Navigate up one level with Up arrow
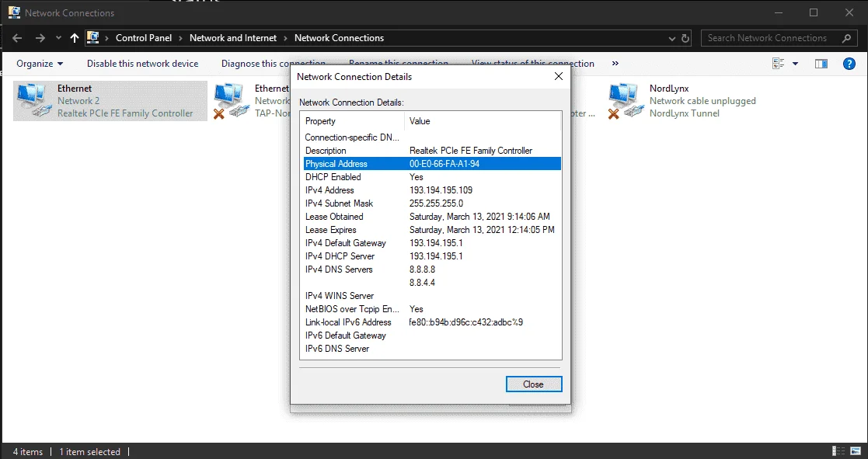The image size is (868, 459). [75, 38]
